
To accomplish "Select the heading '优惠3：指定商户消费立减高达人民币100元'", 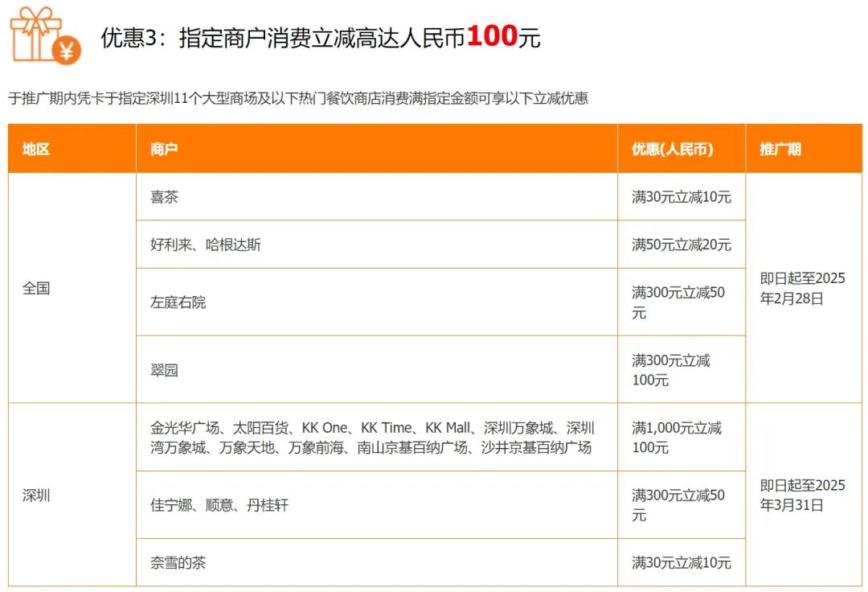I will click(x=321, y=37).
